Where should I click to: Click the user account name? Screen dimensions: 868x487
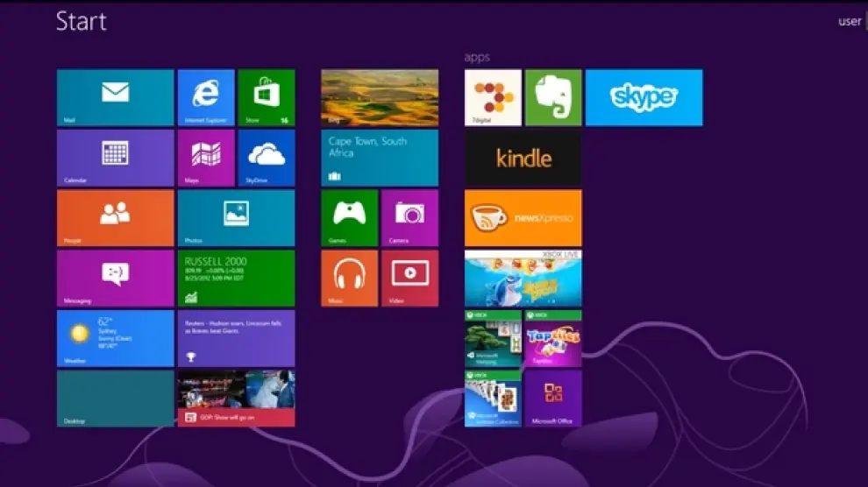click(849, 22)
